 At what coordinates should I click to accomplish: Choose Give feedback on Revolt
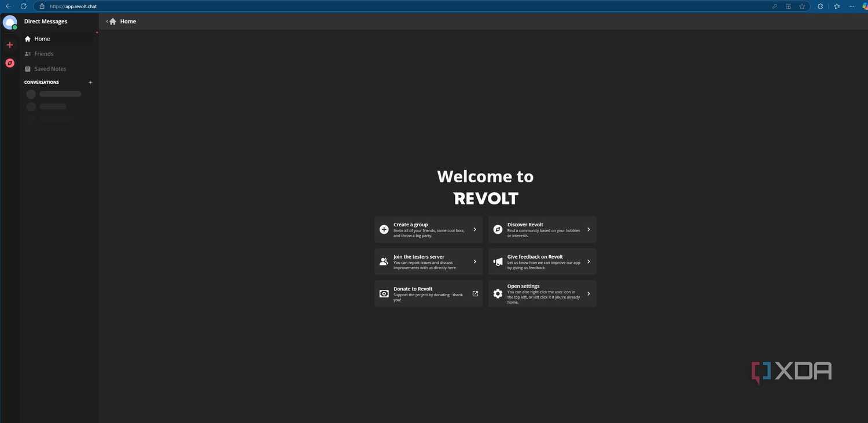542,262
